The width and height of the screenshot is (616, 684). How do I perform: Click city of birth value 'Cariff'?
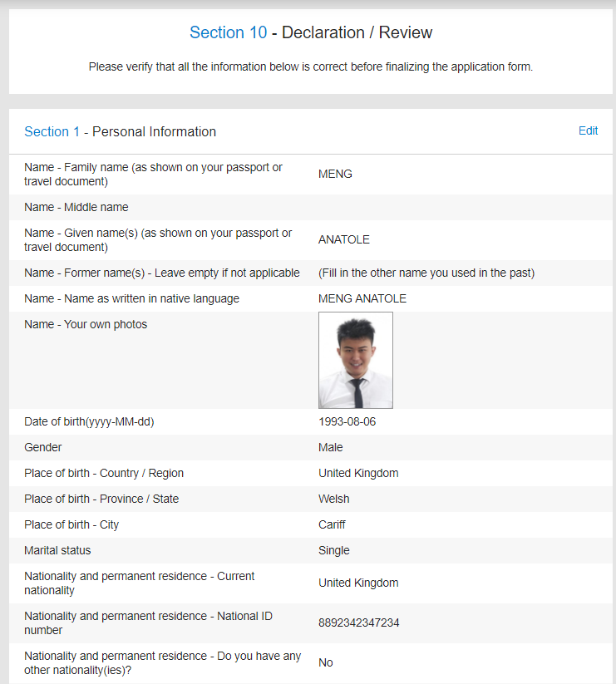332,524
